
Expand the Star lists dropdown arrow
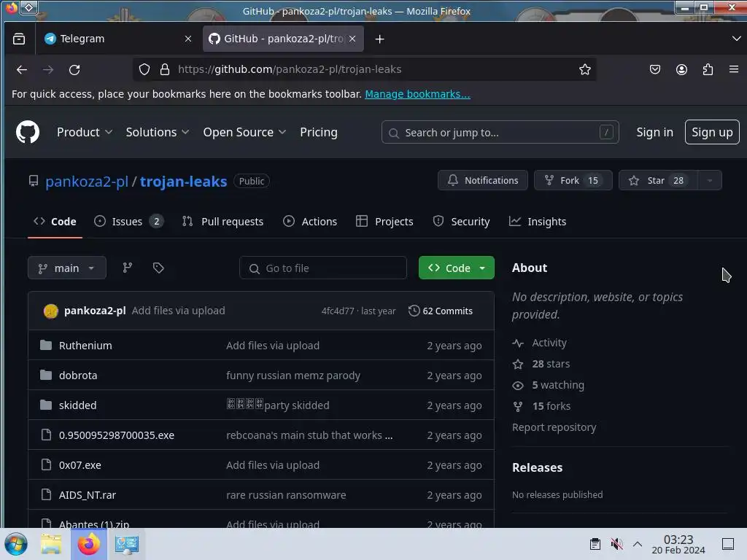pos(710,181)
